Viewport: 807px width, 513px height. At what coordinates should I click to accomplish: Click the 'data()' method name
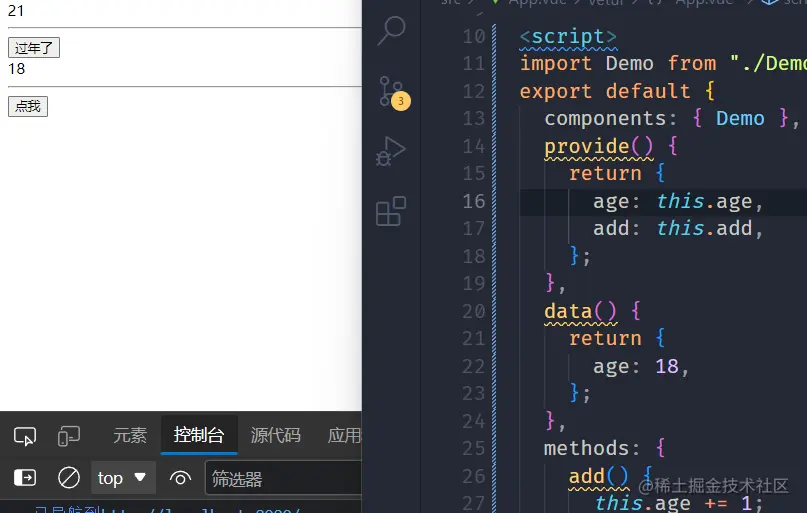(581, 311)
